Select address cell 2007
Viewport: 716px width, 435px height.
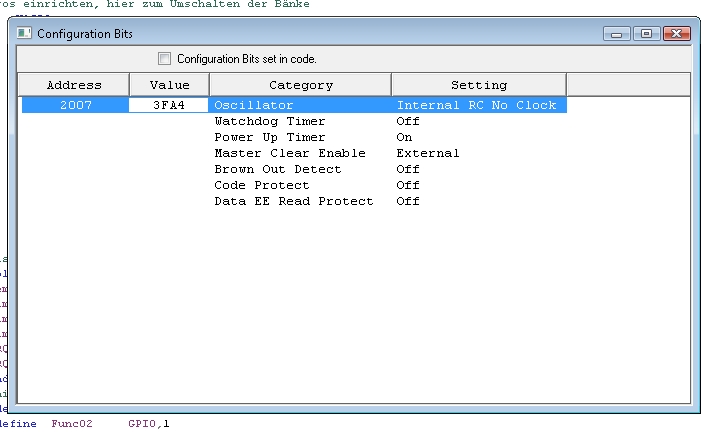pyautogui.click(x=75, y=105)
